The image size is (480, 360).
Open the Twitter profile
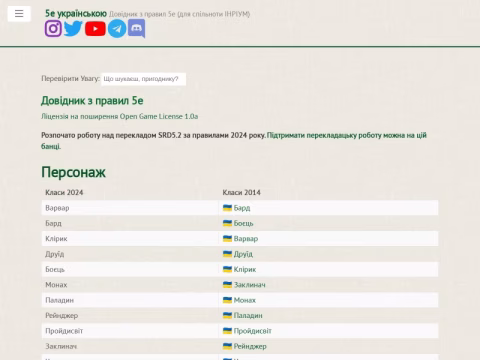pos(73,29)
